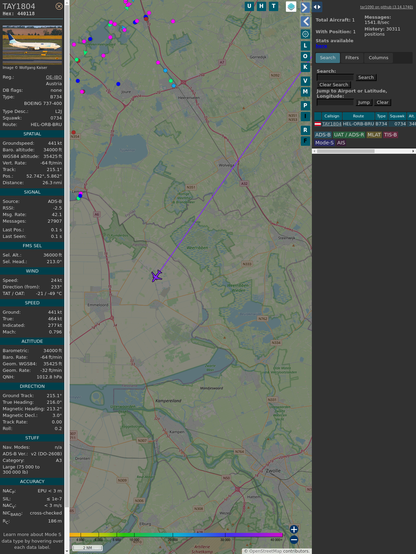Toggle the V map button

click(x=305, y=81)
